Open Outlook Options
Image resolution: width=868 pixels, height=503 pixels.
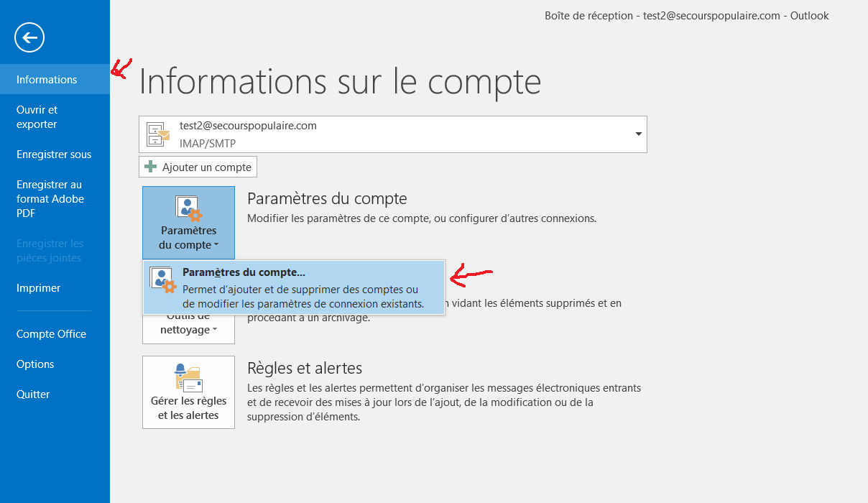click(35, 364)
